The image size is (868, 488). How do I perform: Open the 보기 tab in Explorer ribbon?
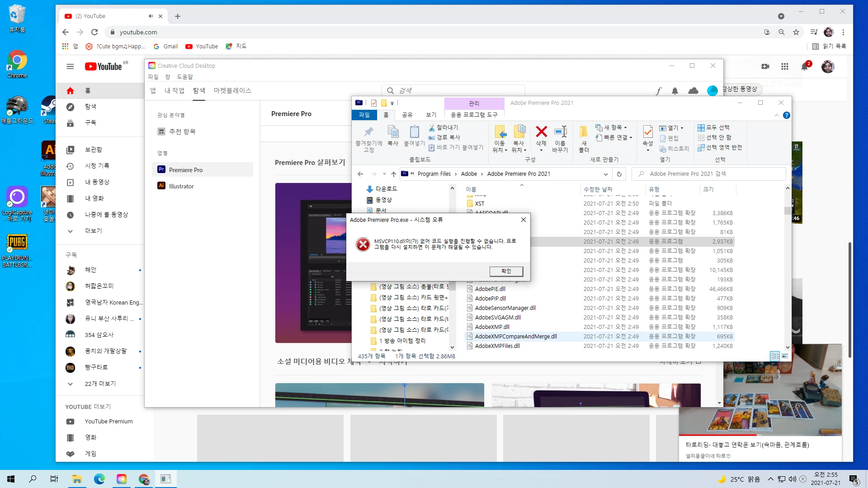click(431, 115)
